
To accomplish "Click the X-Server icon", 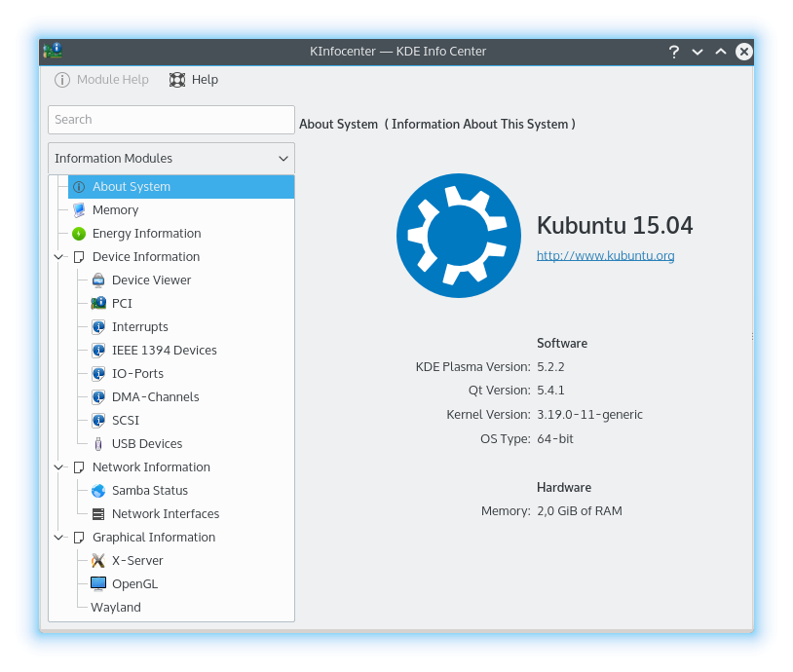I will (98, 561).
